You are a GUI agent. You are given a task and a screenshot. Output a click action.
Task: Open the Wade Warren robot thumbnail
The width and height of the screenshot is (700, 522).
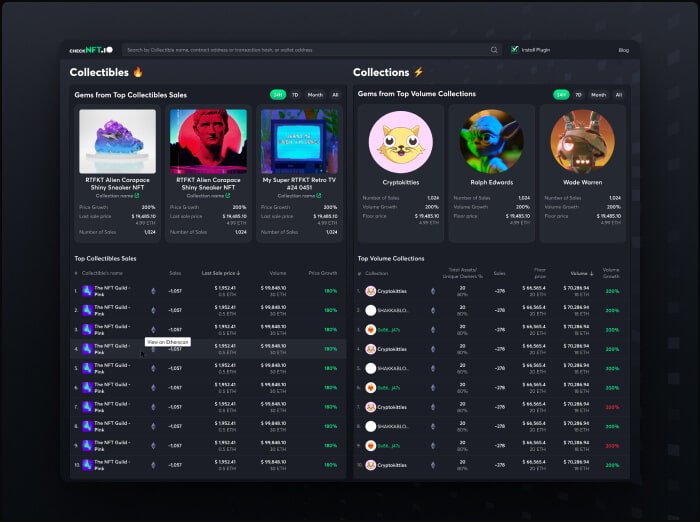(583, 142)
